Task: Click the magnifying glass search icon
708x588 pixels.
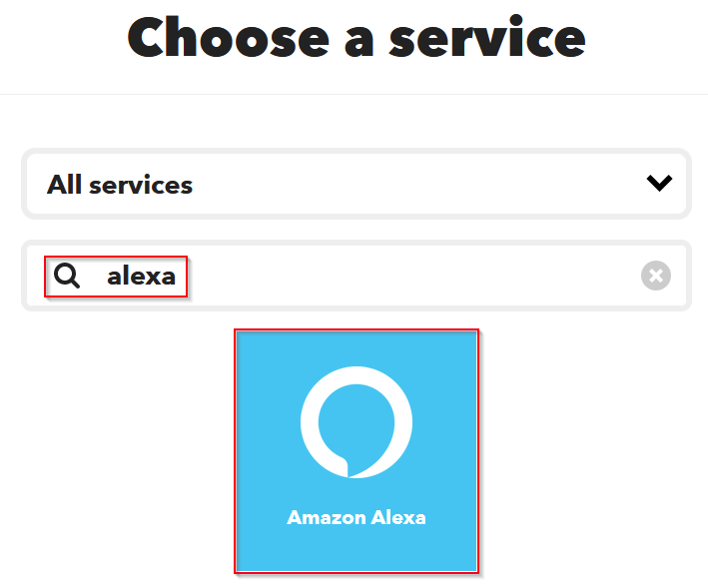Action: pos(67,276)
